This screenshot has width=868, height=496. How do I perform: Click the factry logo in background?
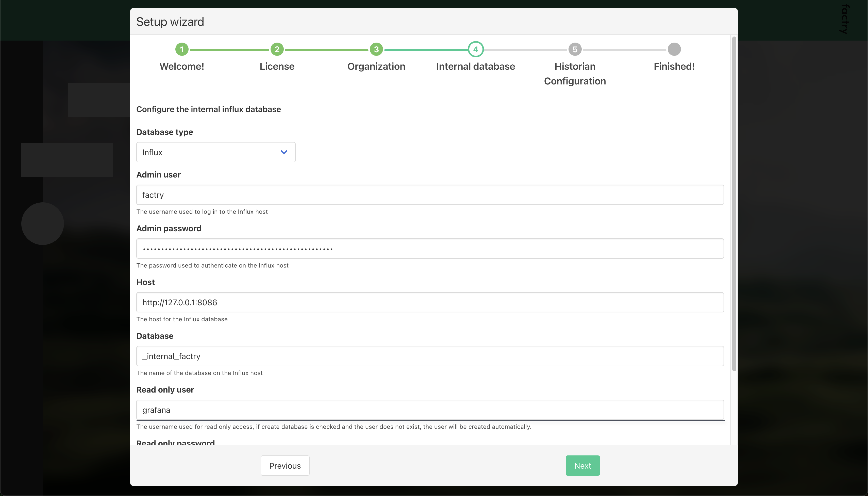click(x=844, y=19)
